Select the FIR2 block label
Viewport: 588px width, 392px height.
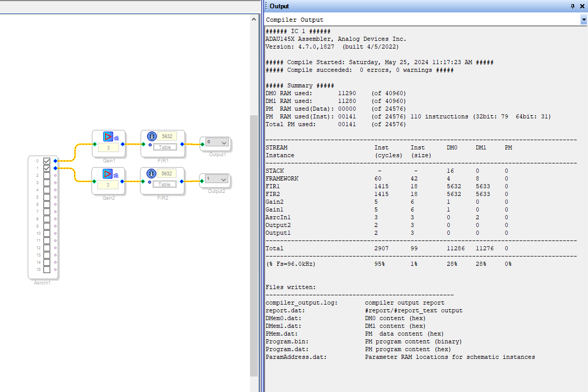pos(163,198)
